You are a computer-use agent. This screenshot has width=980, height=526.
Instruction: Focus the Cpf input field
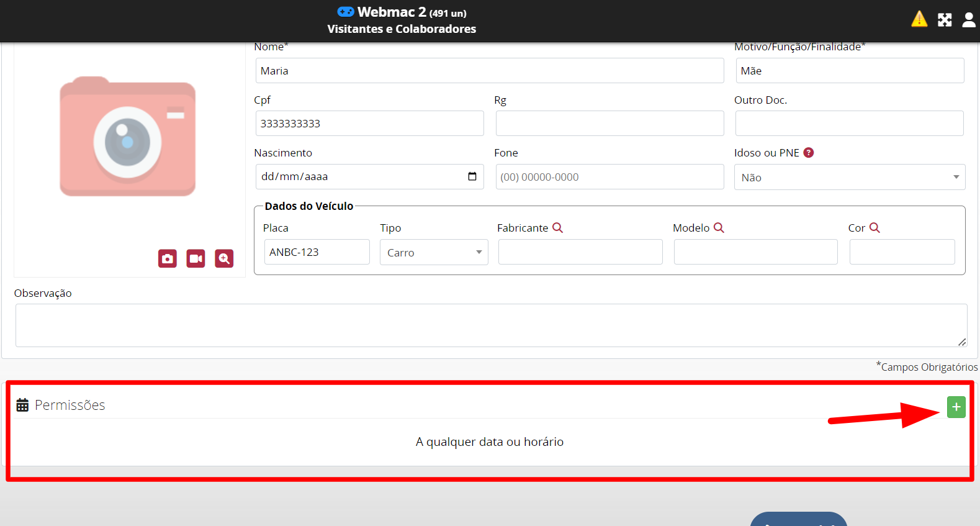(369, 124)
